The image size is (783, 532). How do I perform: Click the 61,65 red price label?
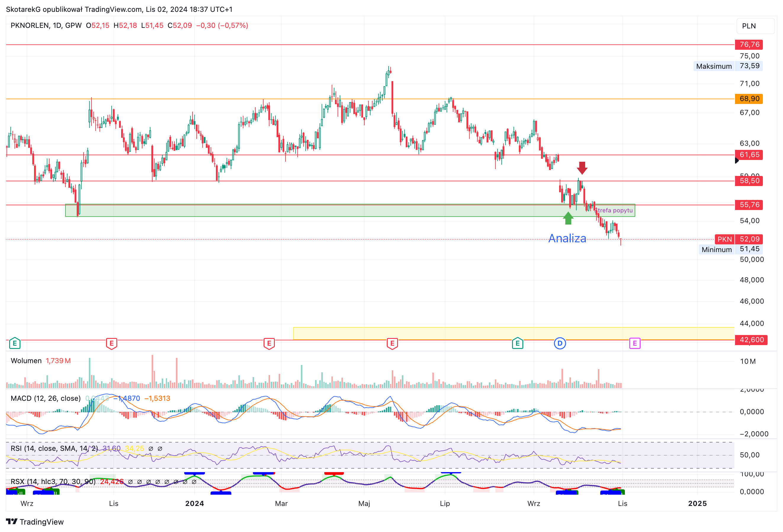click(749, 155)
